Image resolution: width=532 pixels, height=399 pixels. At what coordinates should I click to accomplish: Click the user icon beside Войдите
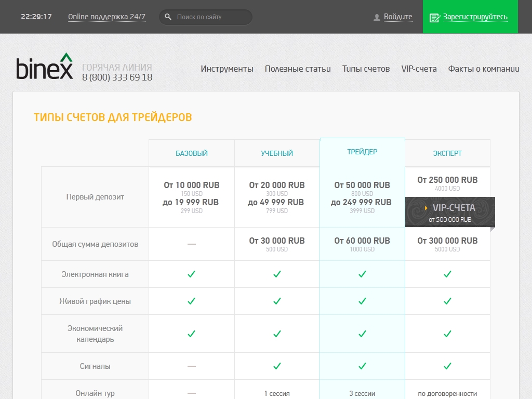(377, 17)
